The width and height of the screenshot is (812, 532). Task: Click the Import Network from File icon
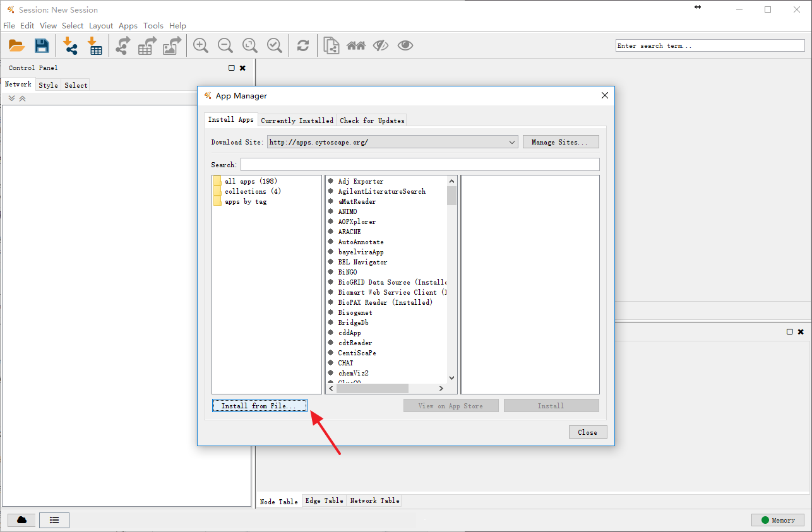click(x=70, y=45)
